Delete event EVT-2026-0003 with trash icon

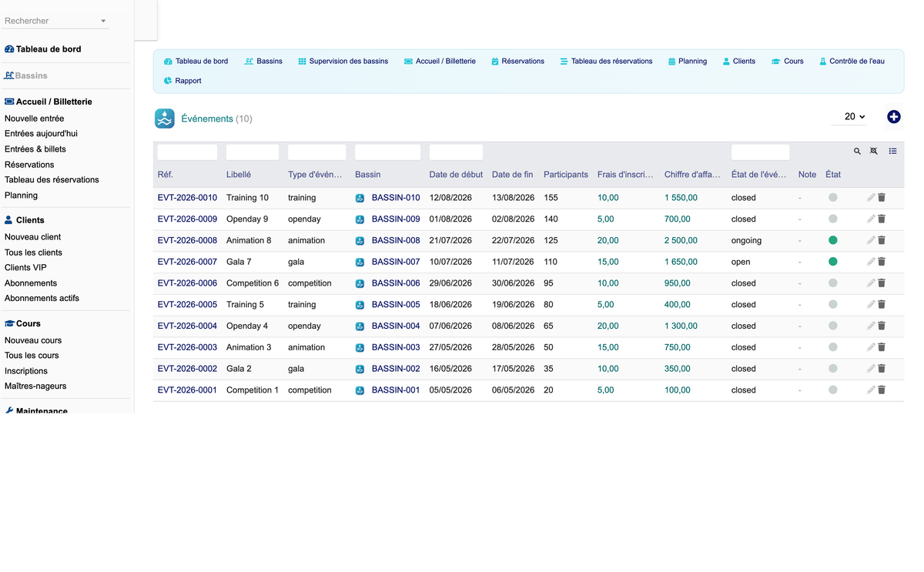coord(882,347)
